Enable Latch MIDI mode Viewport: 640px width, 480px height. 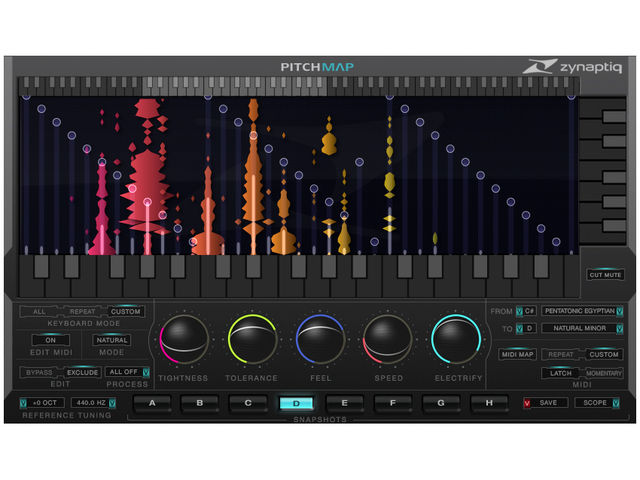pos(560,373)
